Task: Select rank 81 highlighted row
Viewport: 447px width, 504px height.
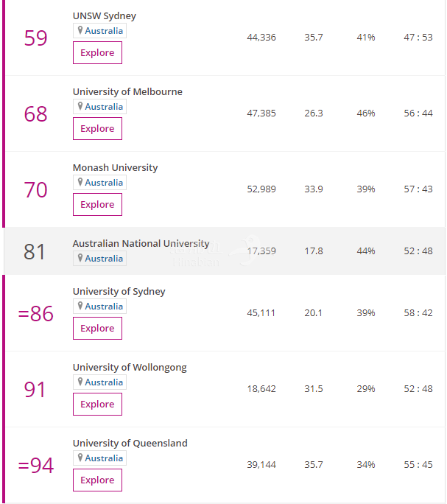Action: tap(225, 251)
